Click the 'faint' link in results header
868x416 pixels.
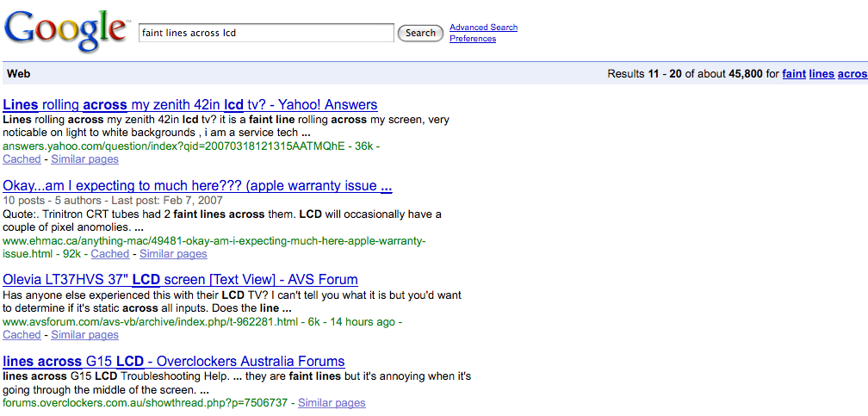(794, 74)
